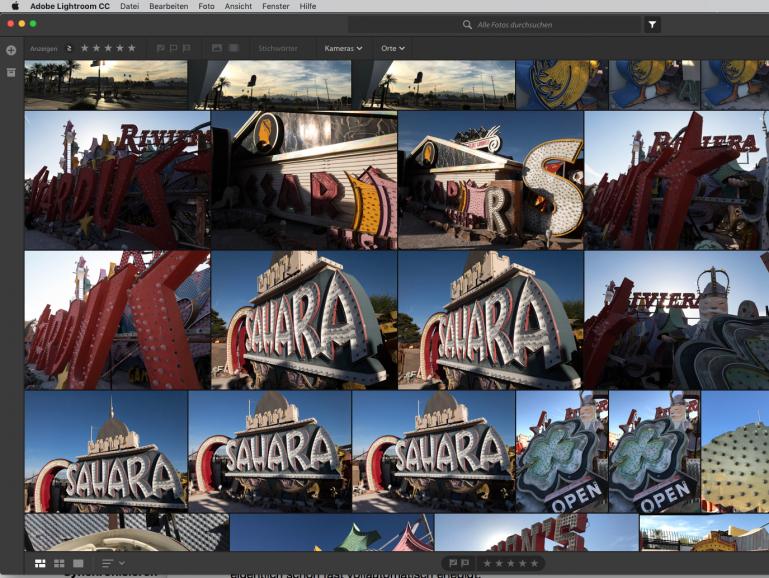Viewport: 769px width, 578px height.
Task: Select the yellow dotted sign thumbnail
Action: [735, 452]
